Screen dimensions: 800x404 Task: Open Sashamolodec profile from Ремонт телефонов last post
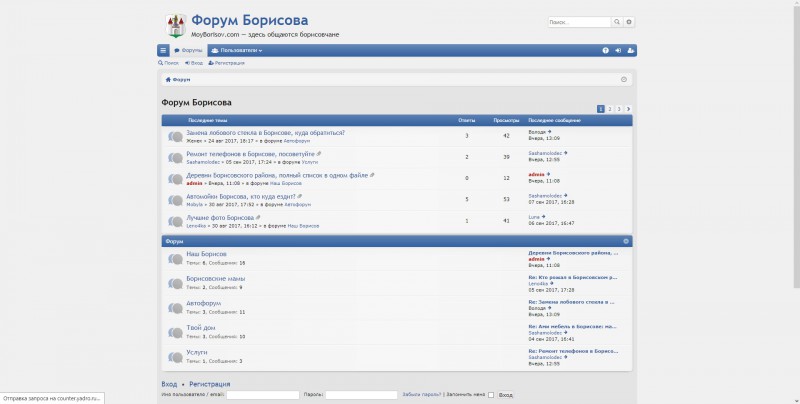pos(545,154)
